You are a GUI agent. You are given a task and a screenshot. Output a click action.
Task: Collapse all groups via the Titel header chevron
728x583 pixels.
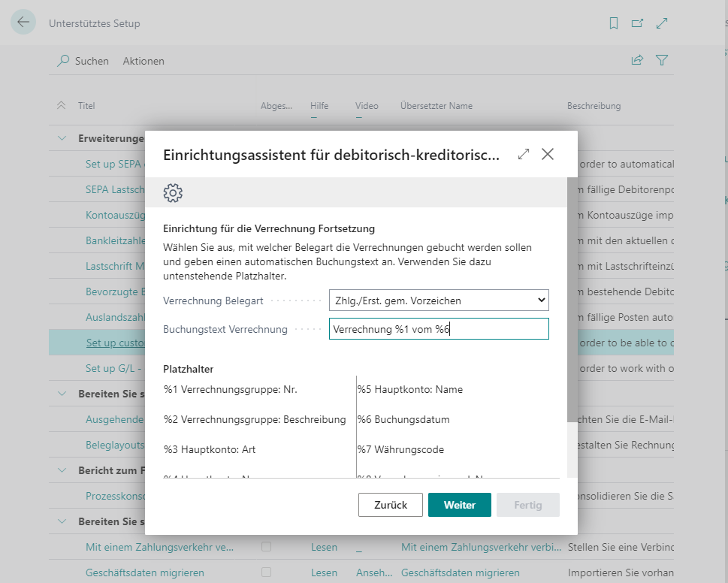point(62,106)
